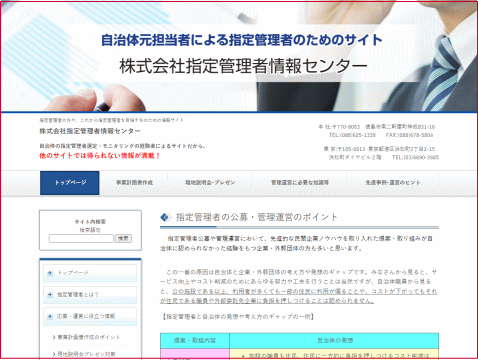Open 応募・運営に役立つ情報 sidebar link
478x360 pixels.
click(x=90, y=316)
